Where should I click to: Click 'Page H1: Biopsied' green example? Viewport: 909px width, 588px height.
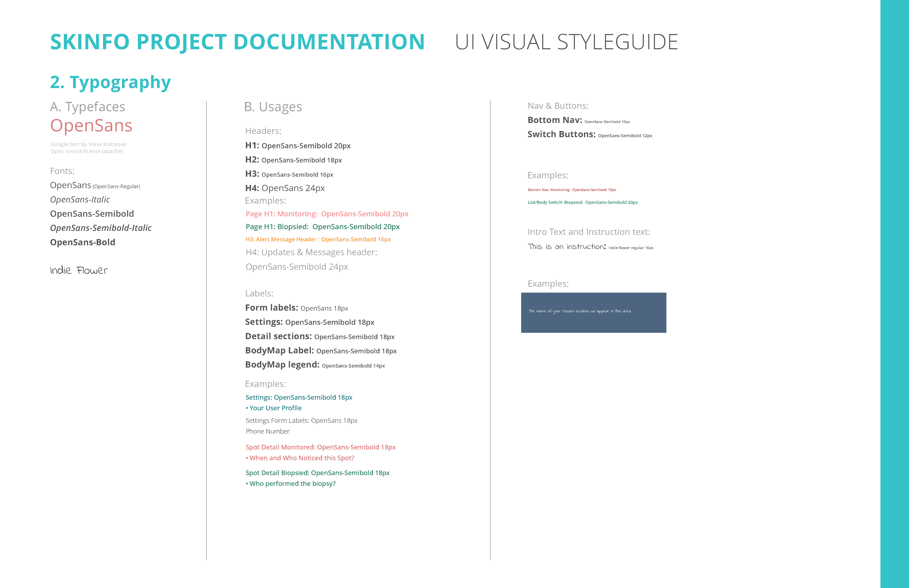click(323, 227)
